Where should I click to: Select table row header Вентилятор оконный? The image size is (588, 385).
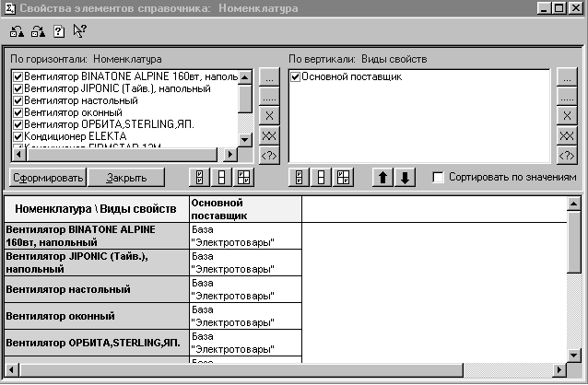97,316
